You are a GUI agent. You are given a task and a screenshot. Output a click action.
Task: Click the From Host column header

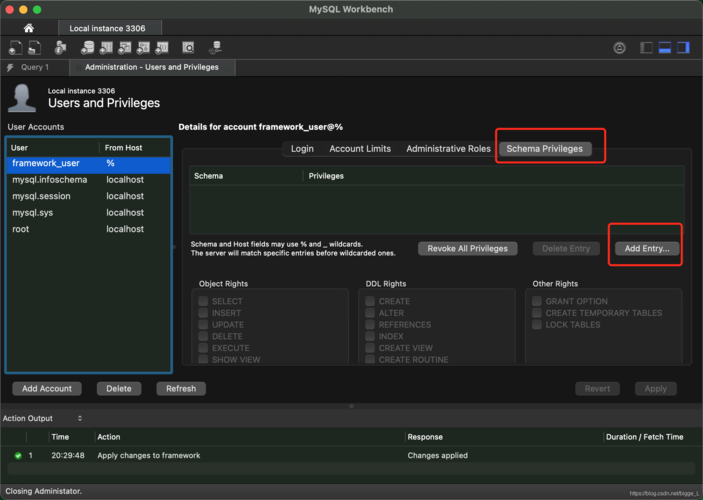point(135,148)
